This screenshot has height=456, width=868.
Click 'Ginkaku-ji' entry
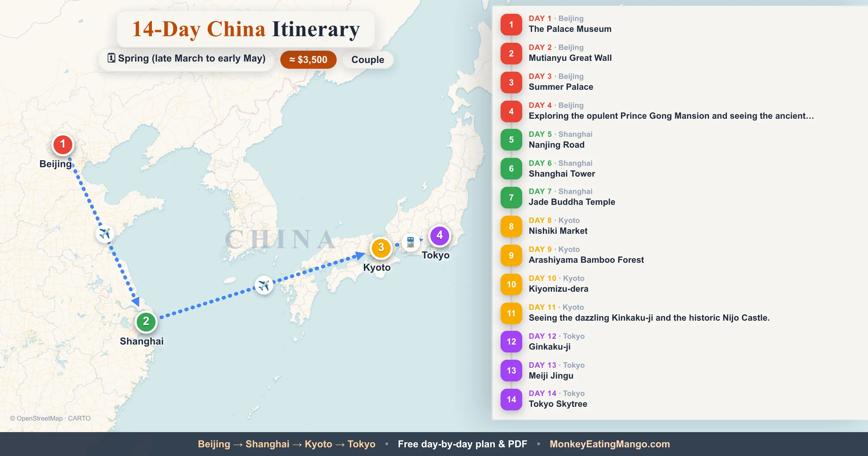point(550,347)
